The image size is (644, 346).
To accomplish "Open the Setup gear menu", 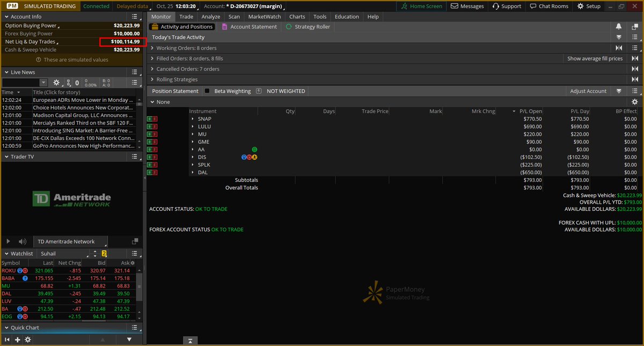I will click(x=589, y=6).
